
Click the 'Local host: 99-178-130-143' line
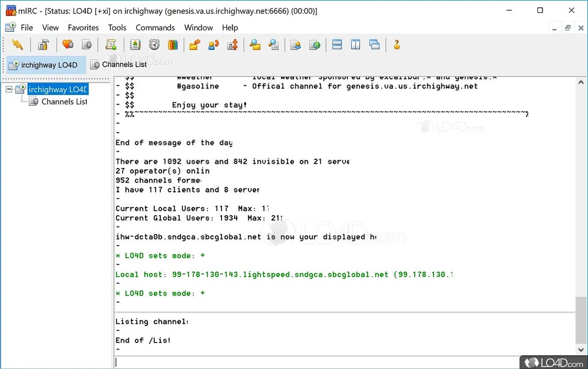(x=284, y=275)
